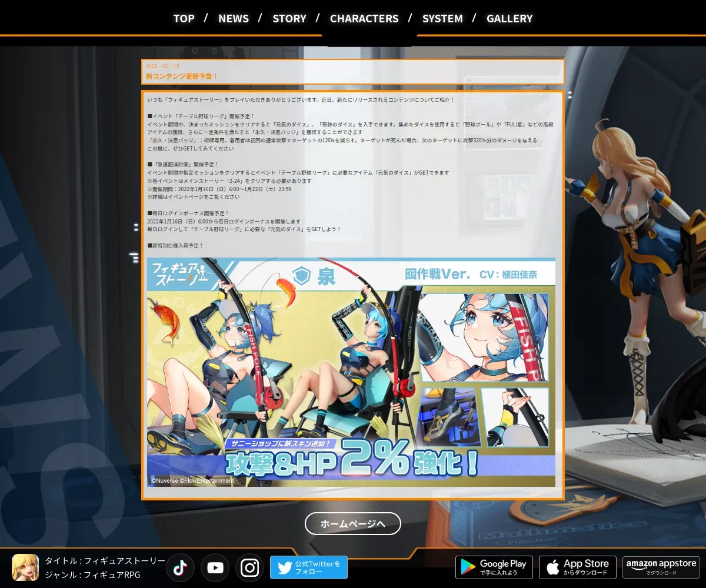This screenshot has height=588, width=706.
Task: Download from the App Store badge
Action: tap(578, 567)
